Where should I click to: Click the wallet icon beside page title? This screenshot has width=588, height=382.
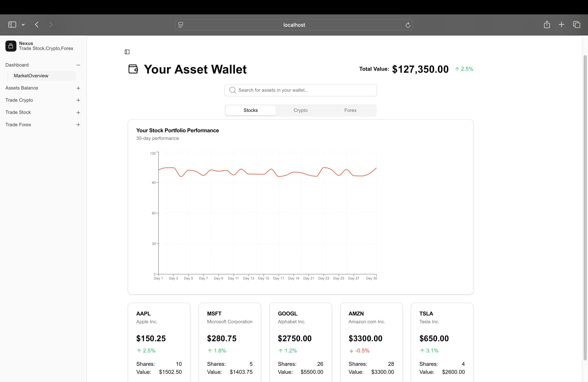pos(133,69)
